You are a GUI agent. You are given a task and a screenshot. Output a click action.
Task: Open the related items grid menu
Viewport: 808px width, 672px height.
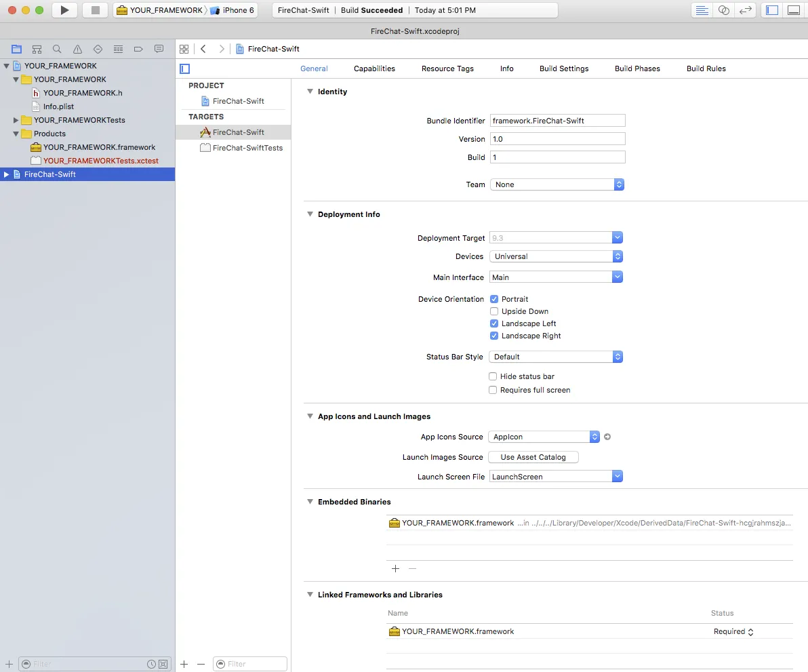click(x=184, y=49)
